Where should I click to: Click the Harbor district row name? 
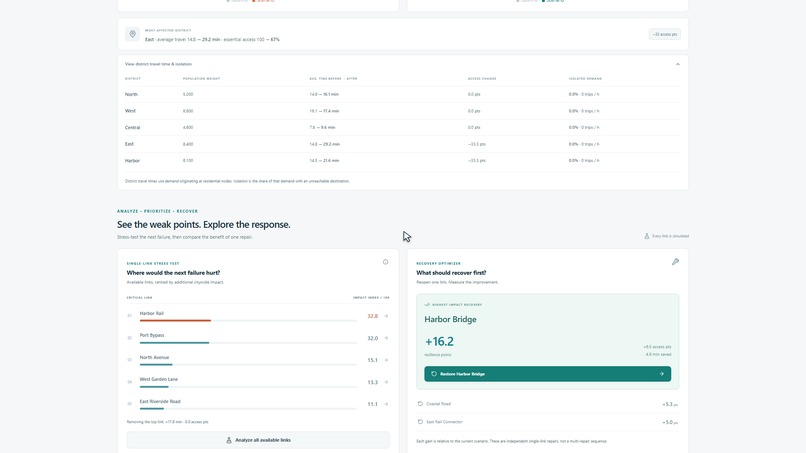(x=132, y=160)
